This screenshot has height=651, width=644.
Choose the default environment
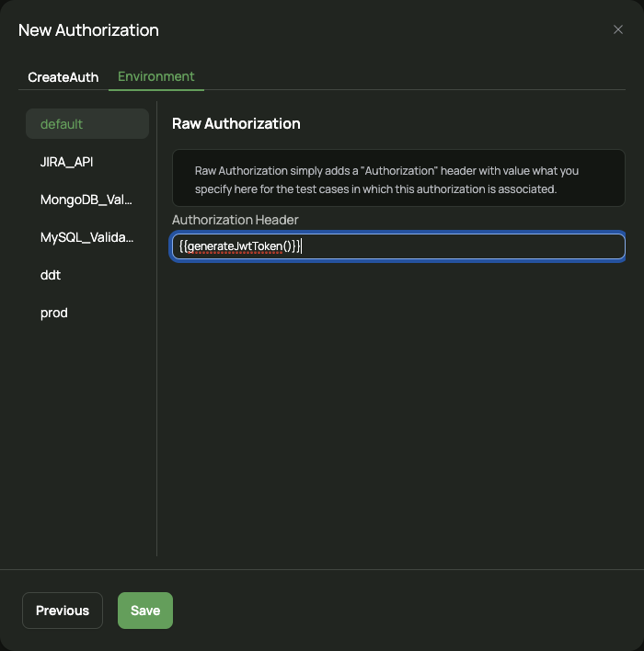point(87,124)
